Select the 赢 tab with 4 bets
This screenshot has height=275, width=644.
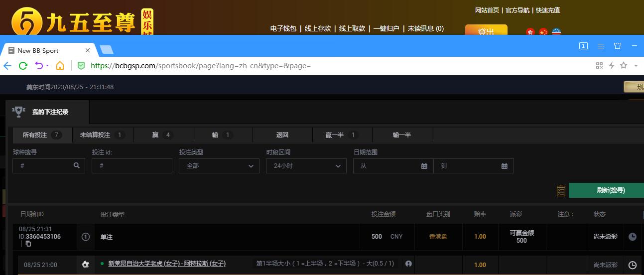[162, 135]
